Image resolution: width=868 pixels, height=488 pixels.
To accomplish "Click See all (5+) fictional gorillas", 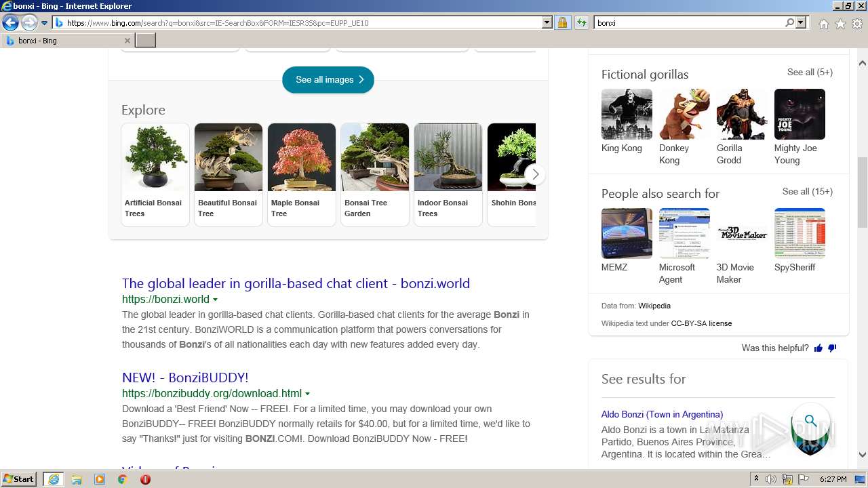I will [810, 72].
